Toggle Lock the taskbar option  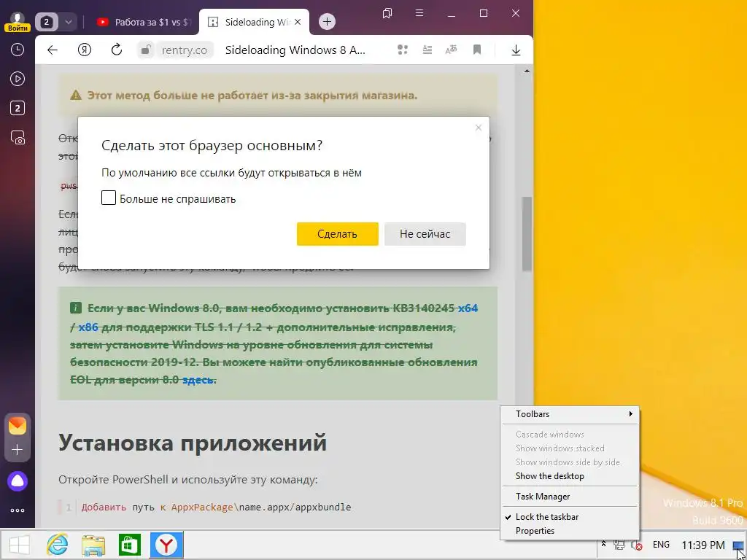(x=569, y=517)
